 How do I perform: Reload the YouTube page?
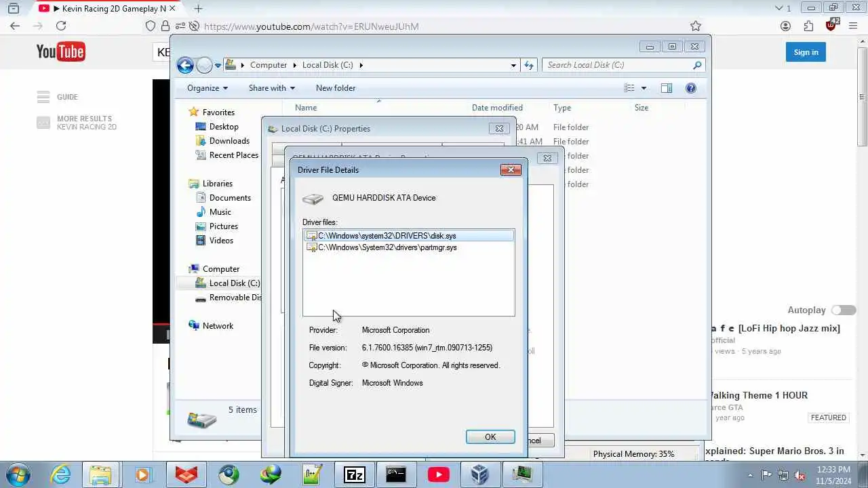(x=61, y=26)
